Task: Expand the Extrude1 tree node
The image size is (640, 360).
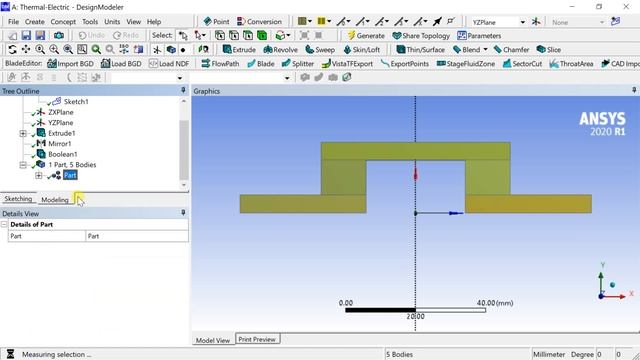Action: [23, 133]
